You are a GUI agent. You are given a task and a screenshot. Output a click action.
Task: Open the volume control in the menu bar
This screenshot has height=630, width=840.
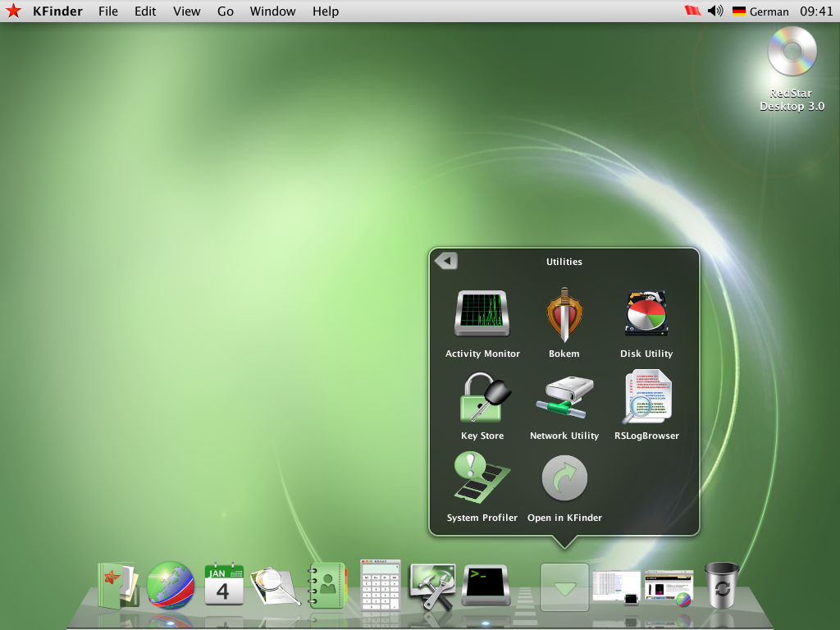coord(714,11)
